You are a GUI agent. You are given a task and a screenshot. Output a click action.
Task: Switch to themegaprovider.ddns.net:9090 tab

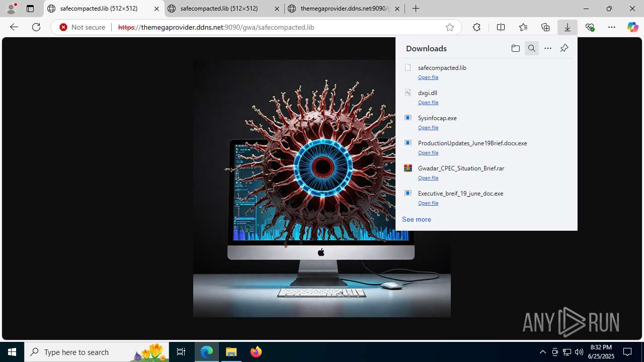pyautogui.click(x=345, y=9)
